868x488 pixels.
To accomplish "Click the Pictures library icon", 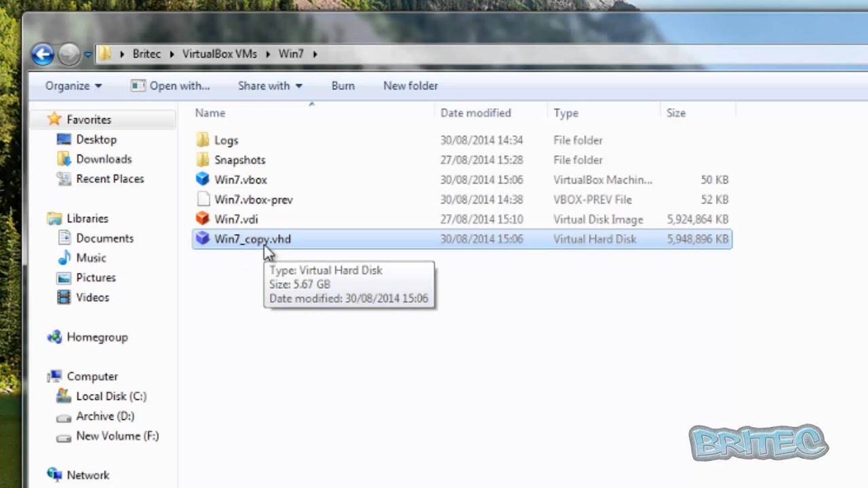I will tap(64, 278).
